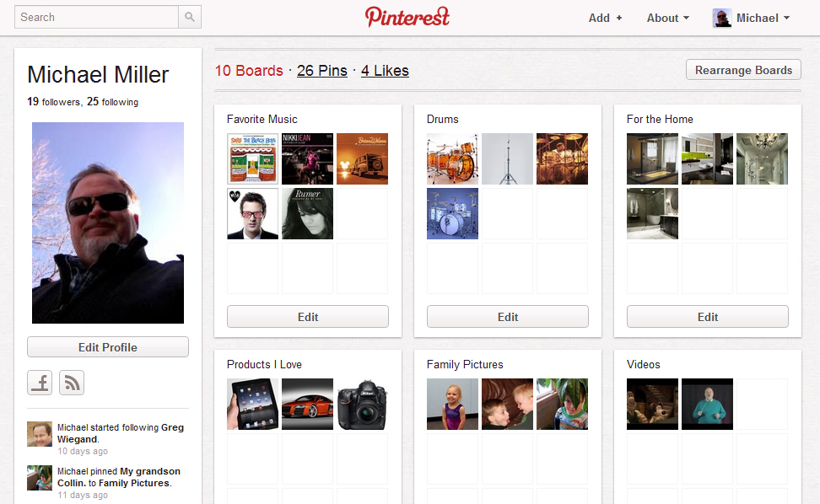Click the Edit Profile button
The image size is (820, 504).
[108, 347]
